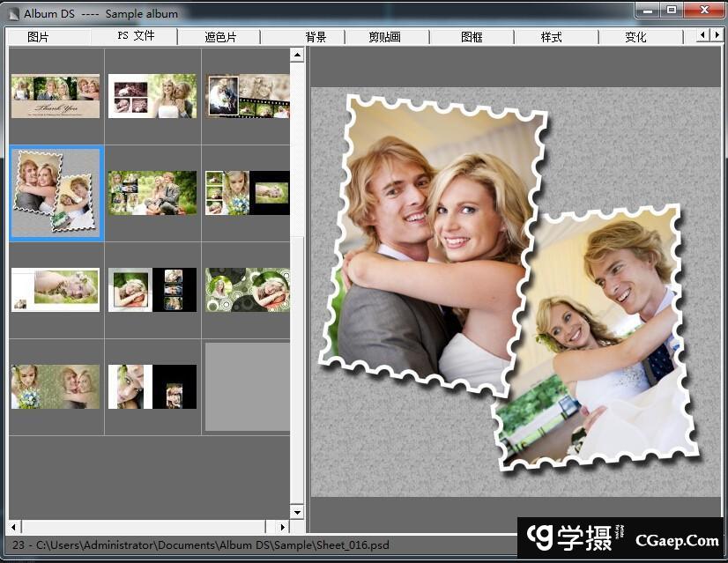The width and height of the screenshot is (728, 563).
Task: Open the 变化 tab
Action: coord(635,37)
